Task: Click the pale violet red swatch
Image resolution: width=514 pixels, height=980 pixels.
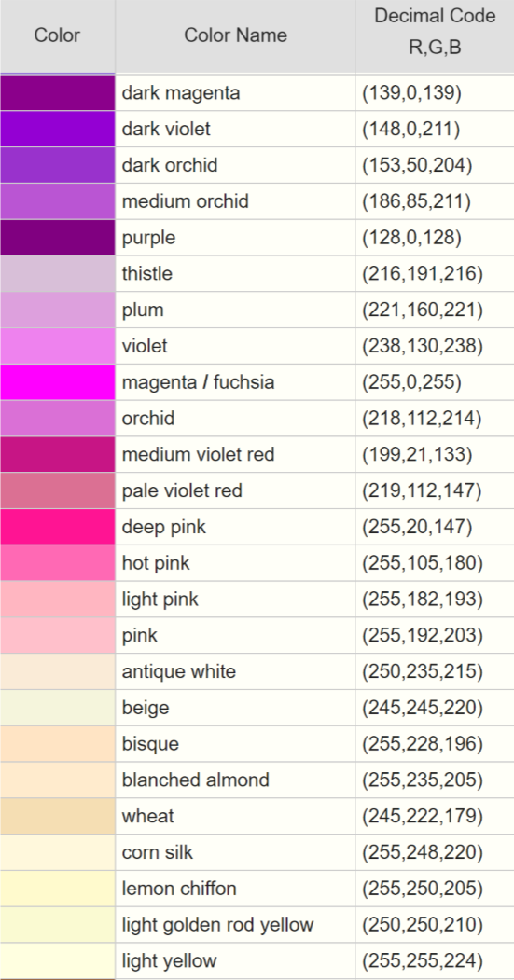Action: pos(58,492)
